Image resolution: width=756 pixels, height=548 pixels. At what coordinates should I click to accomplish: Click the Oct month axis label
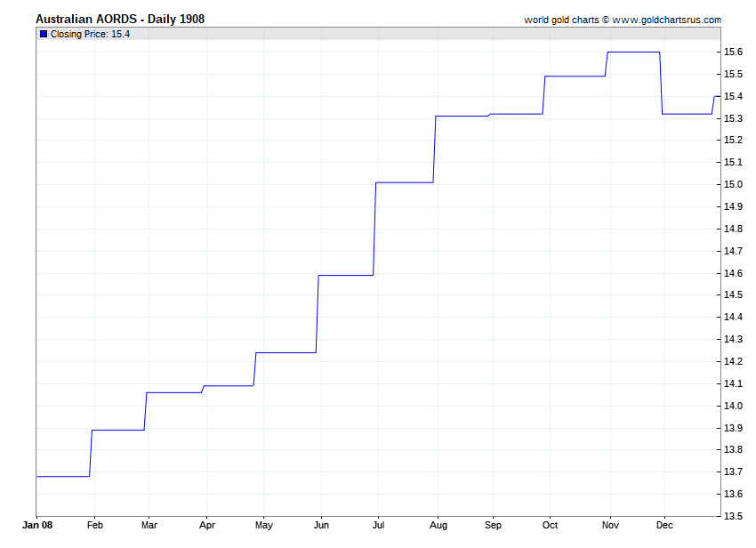(x=550, y=525)
